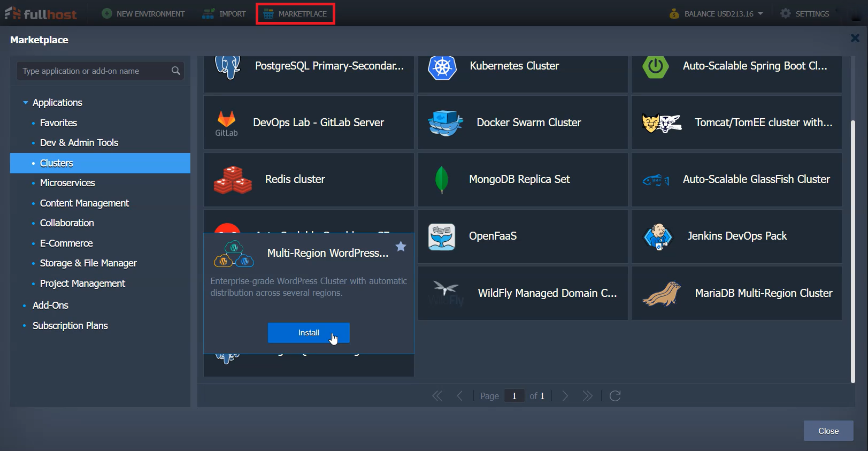Screen dimensions: 868x451
Task: Click the MongoDB green leaf icon
Action: click(442, 180)
